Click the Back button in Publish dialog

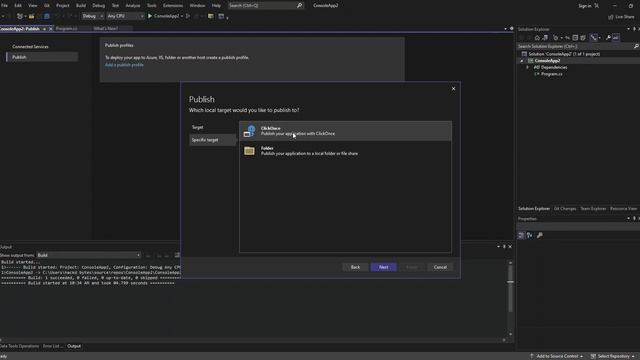coord(355,267)
